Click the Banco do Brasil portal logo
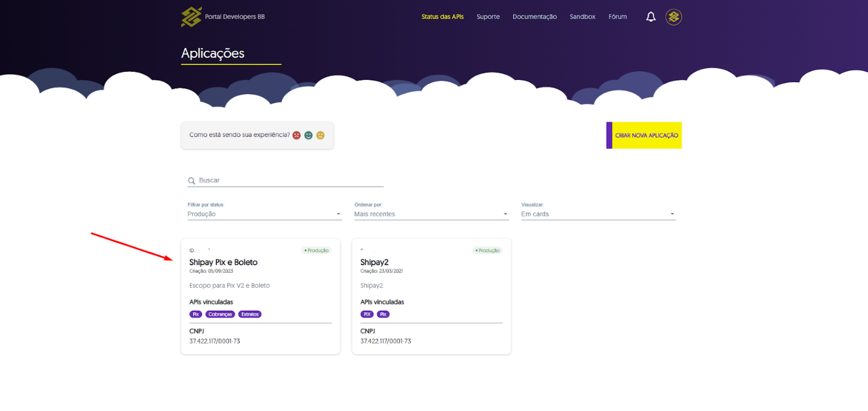 click(191, 17)
